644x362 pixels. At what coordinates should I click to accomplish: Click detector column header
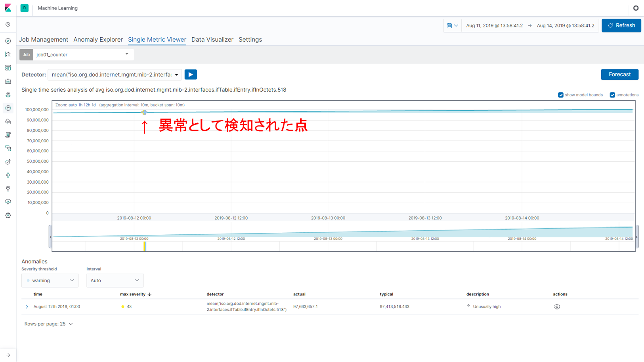pos(215,294)
